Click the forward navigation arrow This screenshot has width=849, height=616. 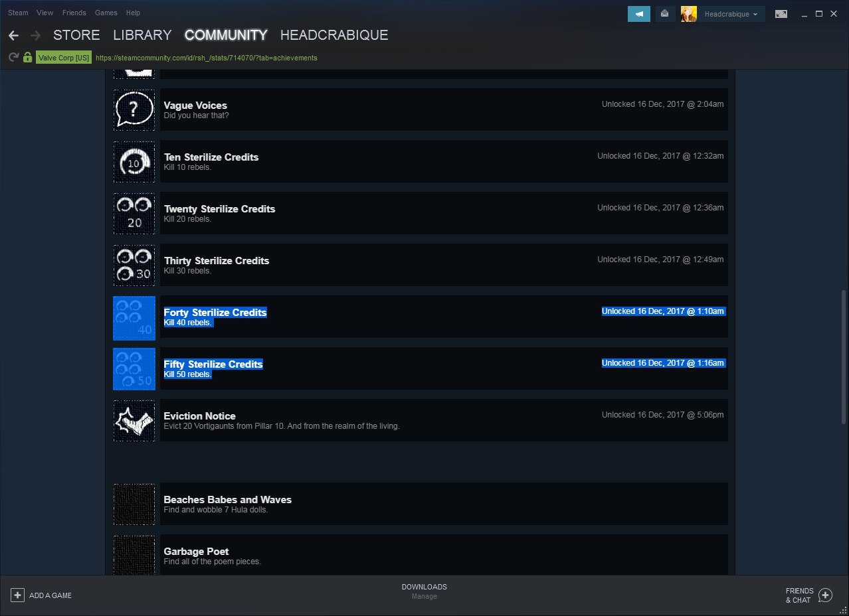[35, 35]
